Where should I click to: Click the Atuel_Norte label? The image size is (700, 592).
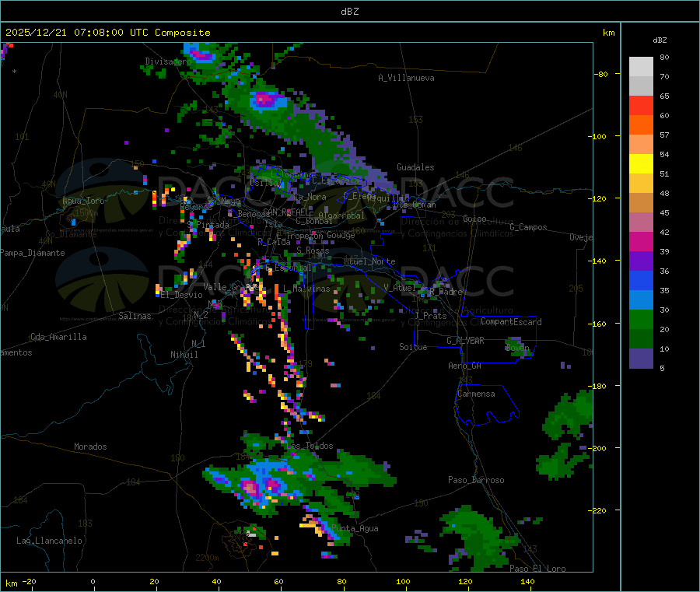(369, 261)
